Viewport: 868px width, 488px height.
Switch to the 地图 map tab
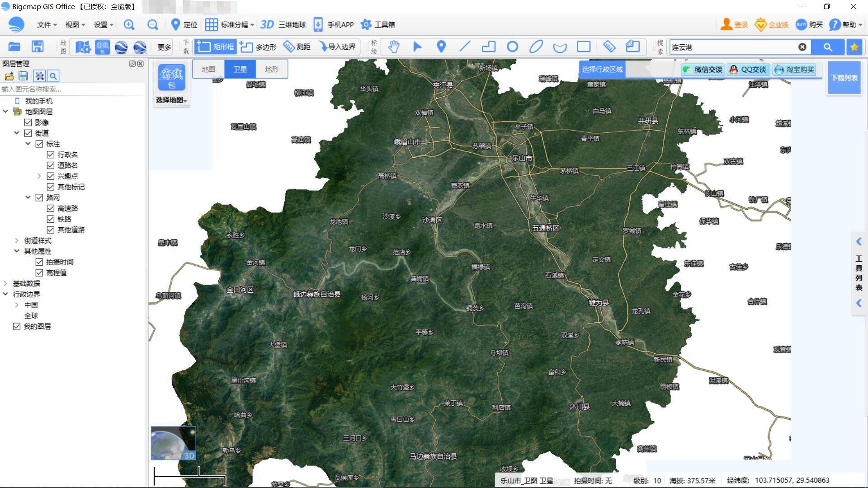pos(208,69)
